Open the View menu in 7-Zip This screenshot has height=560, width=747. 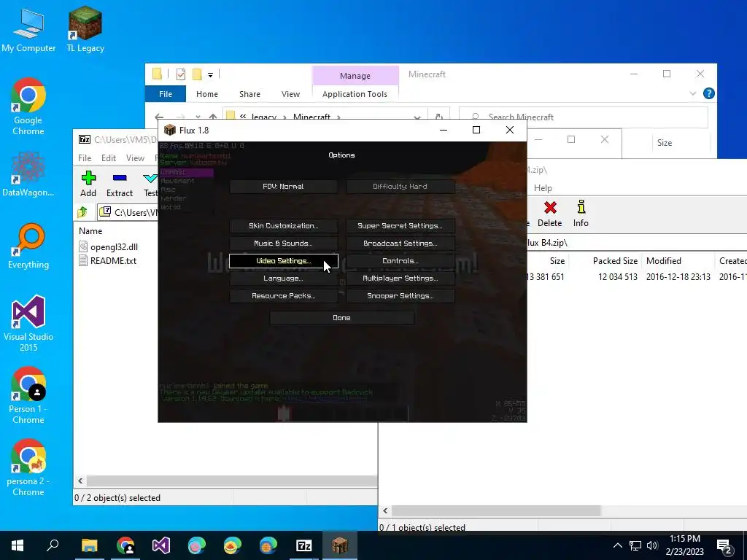coord(135,158)
